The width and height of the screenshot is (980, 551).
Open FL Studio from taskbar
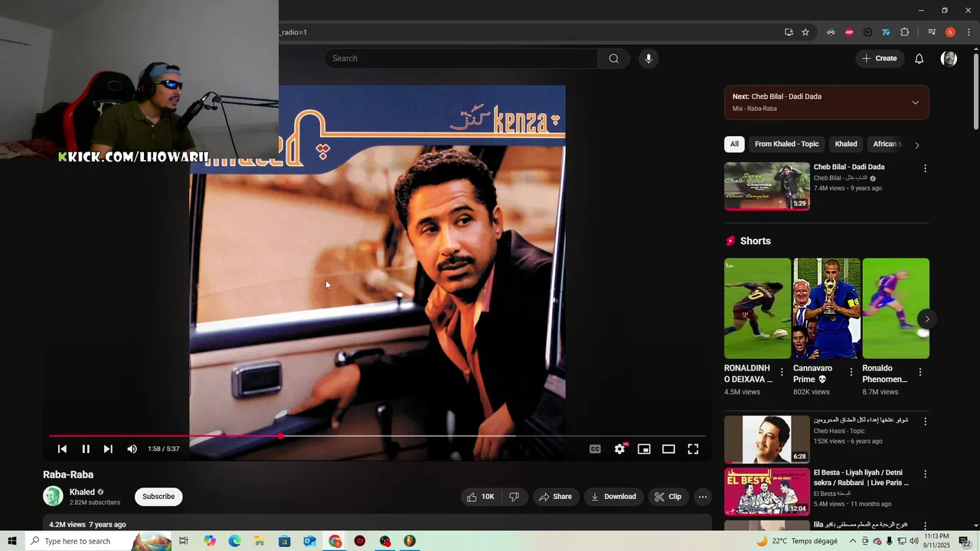[x=410, y=541]
